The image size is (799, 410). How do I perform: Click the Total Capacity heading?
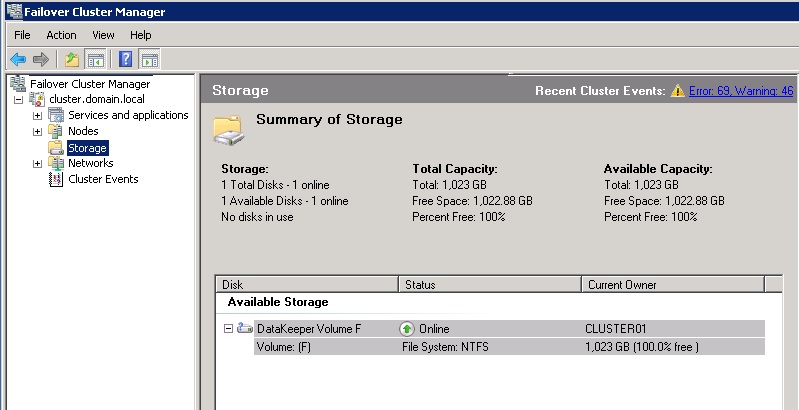coord(455,169)
